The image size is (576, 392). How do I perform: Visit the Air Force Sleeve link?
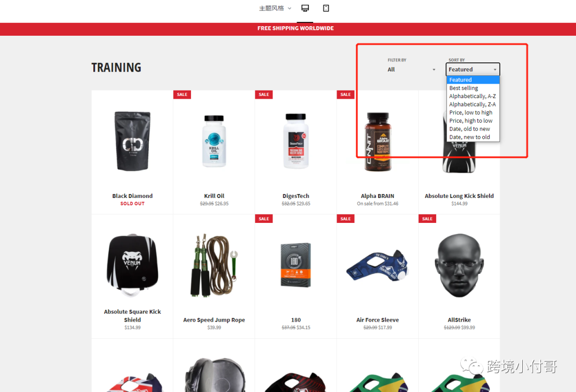(x=378, y=320)
